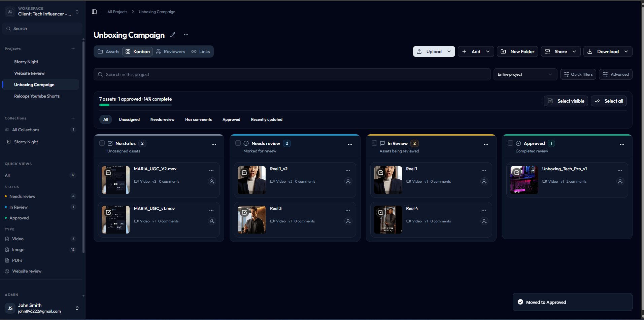Assign a user to Reel 1

coord(484,182)
